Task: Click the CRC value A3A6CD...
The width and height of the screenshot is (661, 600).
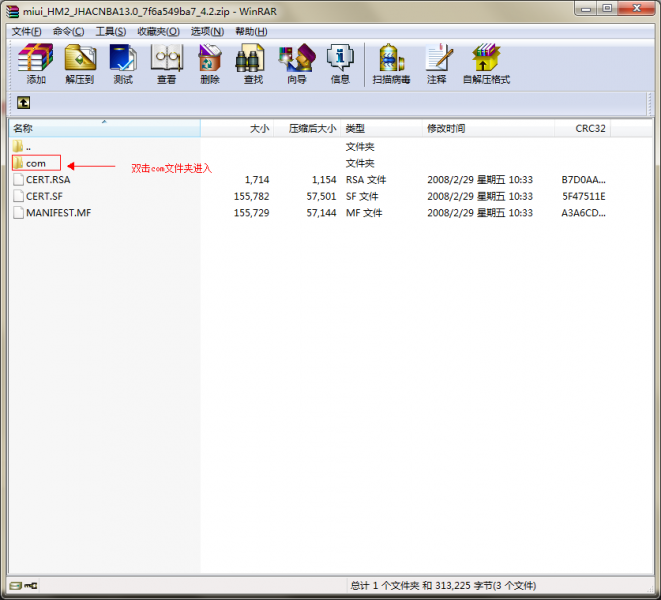Action: 584,213
